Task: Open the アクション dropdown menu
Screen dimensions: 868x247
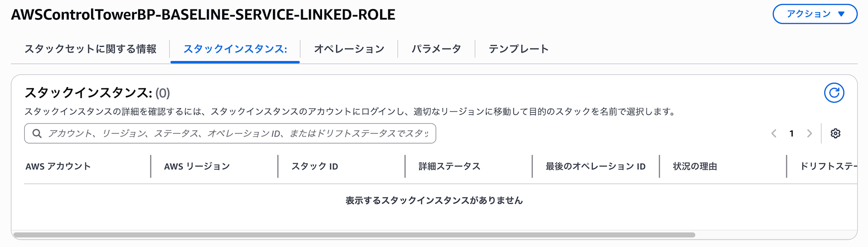Action: (815, 14)
